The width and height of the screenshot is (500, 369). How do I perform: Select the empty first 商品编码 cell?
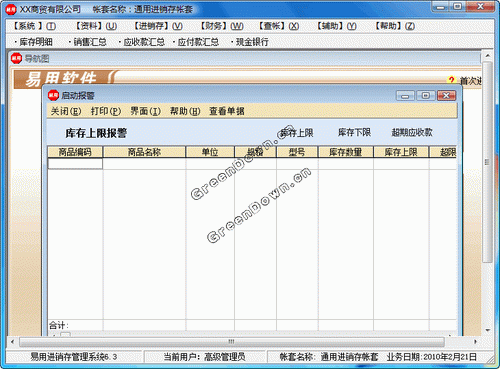(x=75, y=164)
